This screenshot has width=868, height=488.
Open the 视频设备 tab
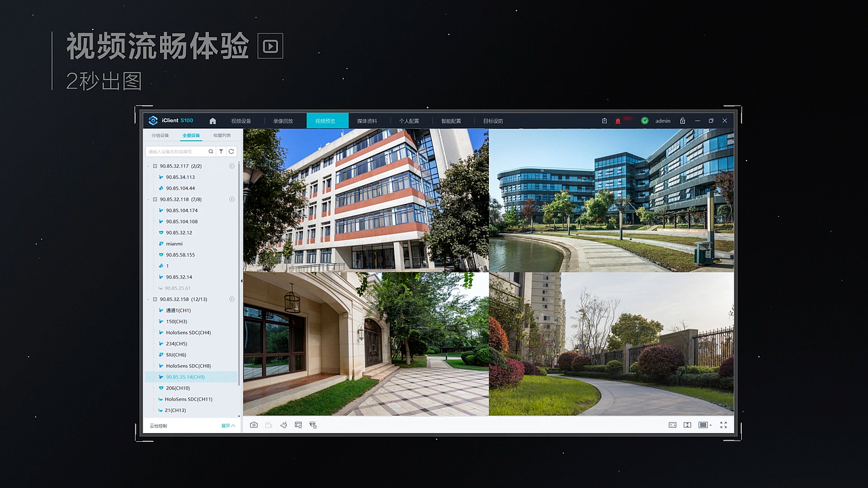241,121
